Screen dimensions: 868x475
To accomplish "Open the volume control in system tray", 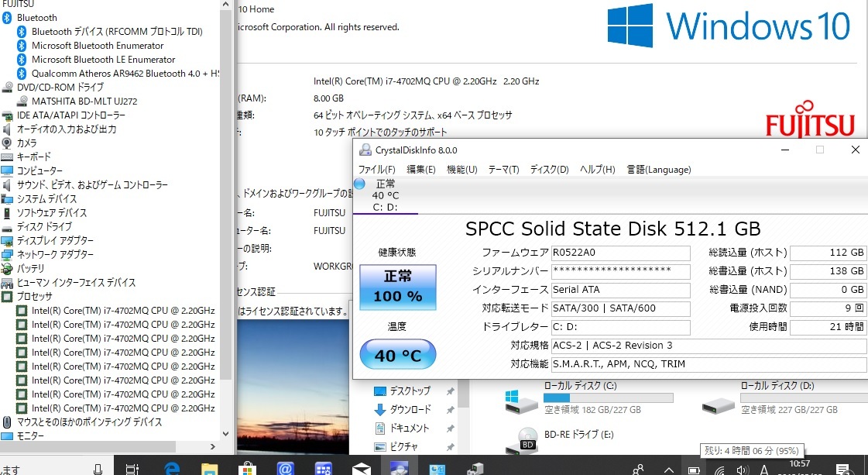I will tap(742, 470).
